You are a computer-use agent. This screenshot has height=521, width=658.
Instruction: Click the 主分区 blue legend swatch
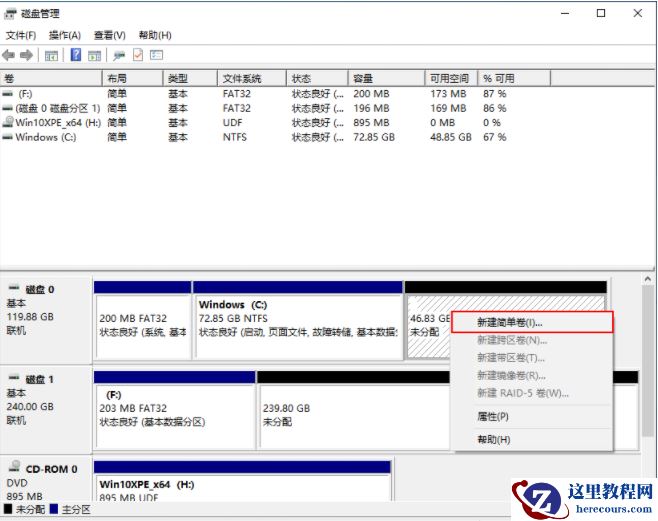click(53, 509)
